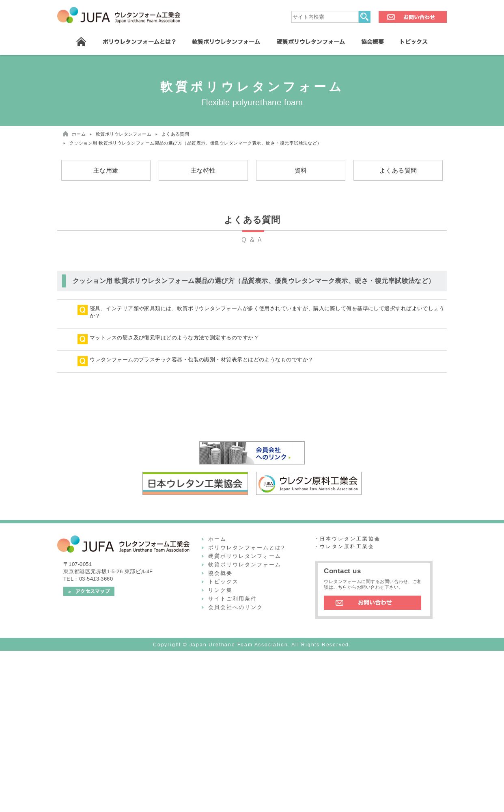The width and height of the screenshot is (504, 812).
Task: Open the 会員会社へのリンク banner
Action: coord(252,453)
